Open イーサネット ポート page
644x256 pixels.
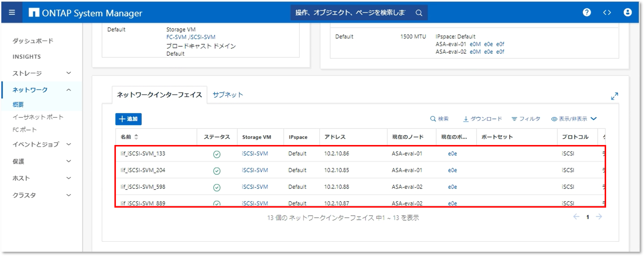[38, 117]
